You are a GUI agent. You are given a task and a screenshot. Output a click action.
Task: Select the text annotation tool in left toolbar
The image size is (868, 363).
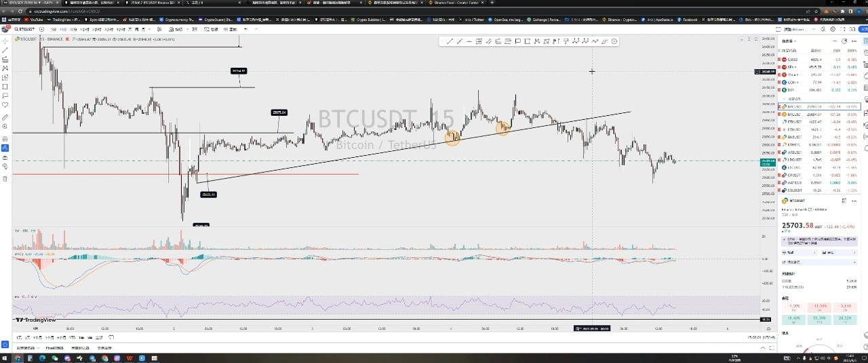5,95
